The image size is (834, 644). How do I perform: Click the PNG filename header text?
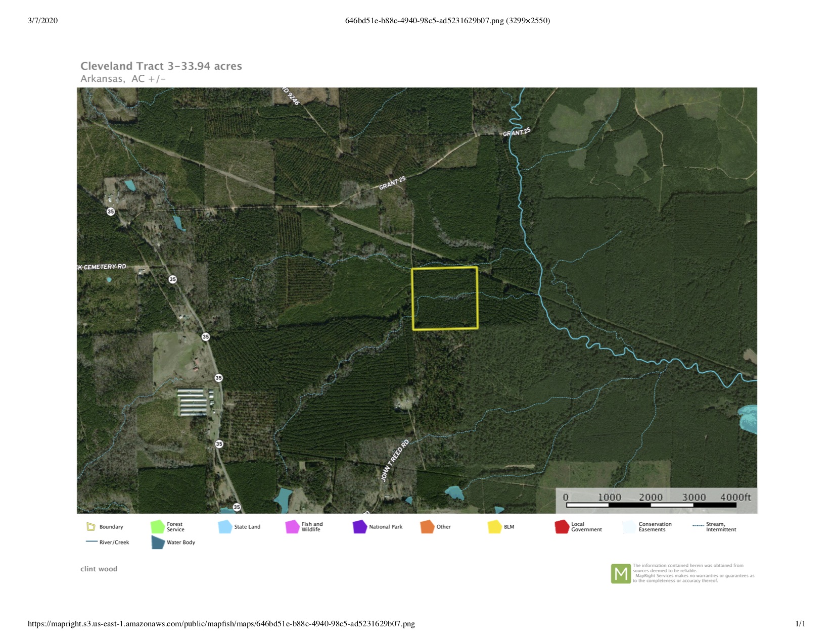pos(447,21)
